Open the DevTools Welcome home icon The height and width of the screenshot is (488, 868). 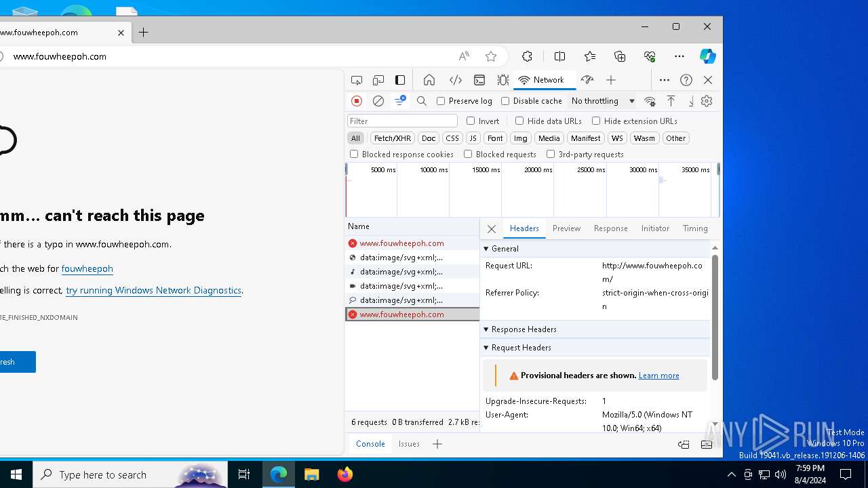point(429,80)
